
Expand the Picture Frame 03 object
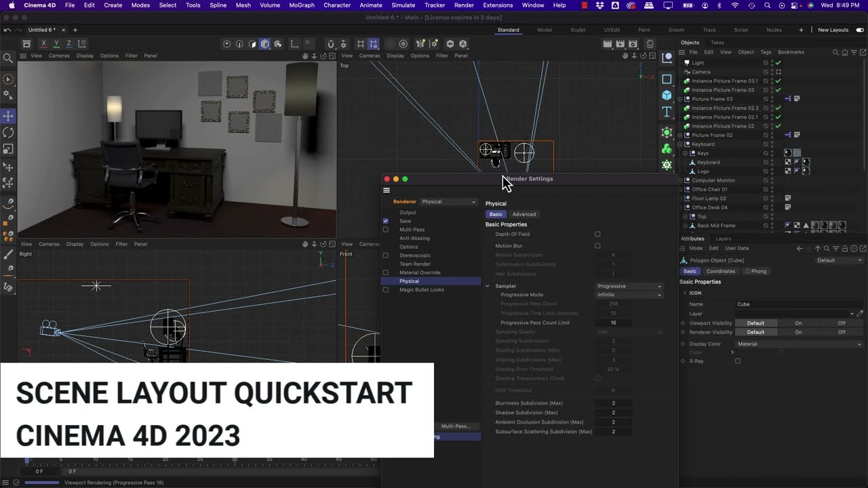tap(681, 99)
